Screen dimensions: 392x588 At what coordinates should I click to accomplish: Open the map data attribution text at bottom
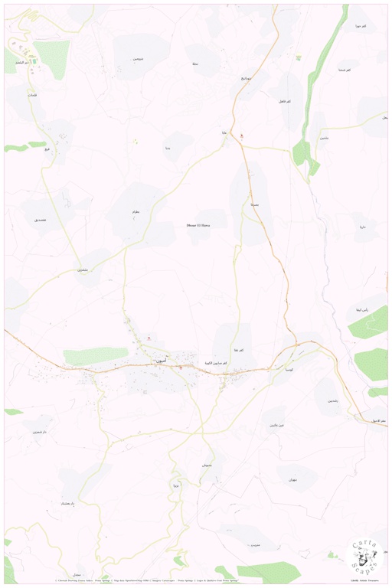[148, 580]
